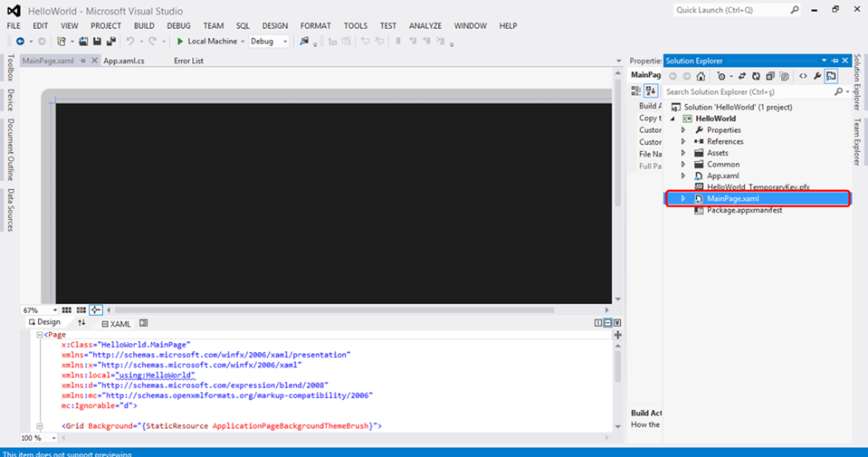Click the Quick Launch magnifier icon
The image size is (868, 457).
pyautogui.click(x=795, y=10)
